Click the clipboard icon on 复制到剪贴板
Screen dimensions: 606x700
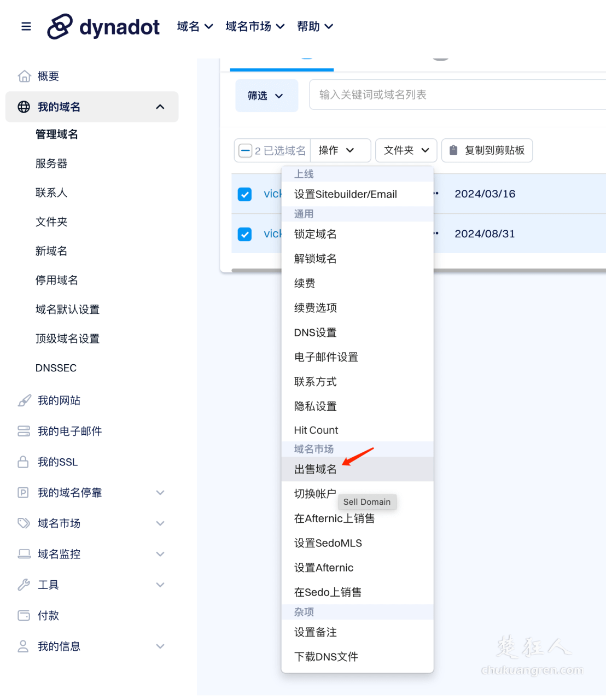point(453,150)
